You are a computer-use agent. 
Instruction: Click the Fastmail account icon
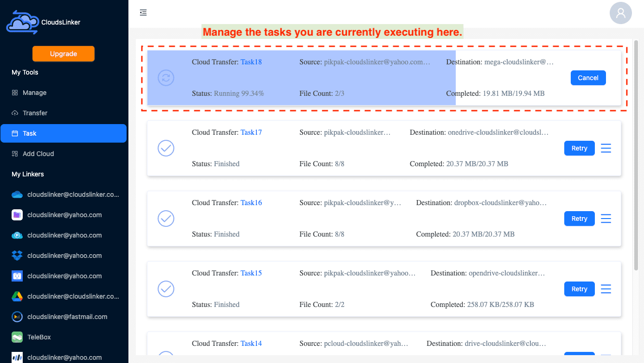coord(17,317)
